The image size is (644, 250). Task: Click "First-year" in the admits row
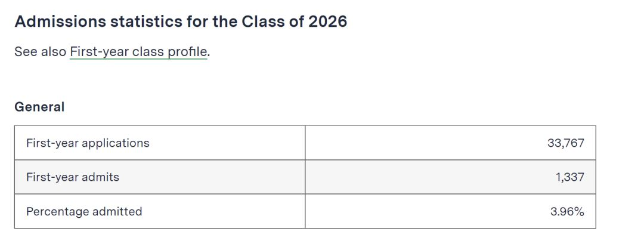tap(52, 177)
